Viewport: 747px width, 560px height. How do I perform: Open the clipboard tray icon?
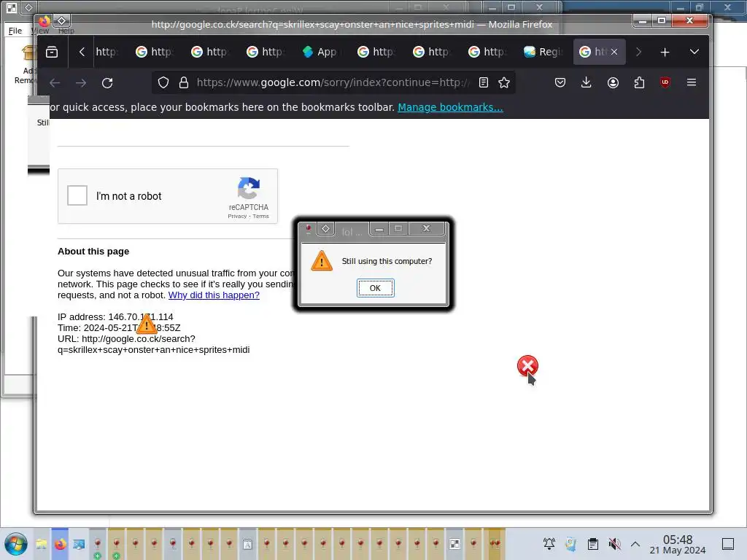coord(592,544)
